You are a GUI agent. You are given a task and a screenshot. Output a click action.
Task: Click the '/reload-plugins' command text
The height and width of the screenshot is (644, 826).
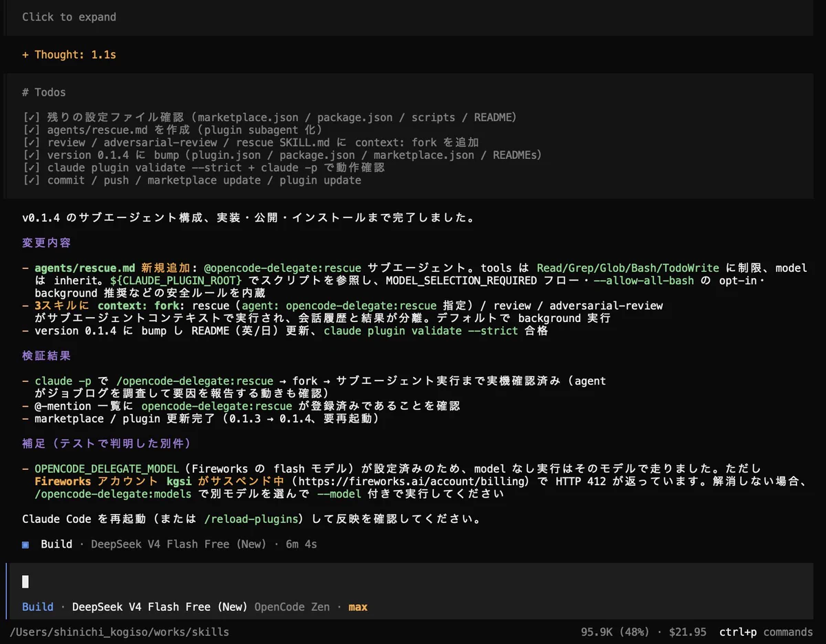(251, 519)
